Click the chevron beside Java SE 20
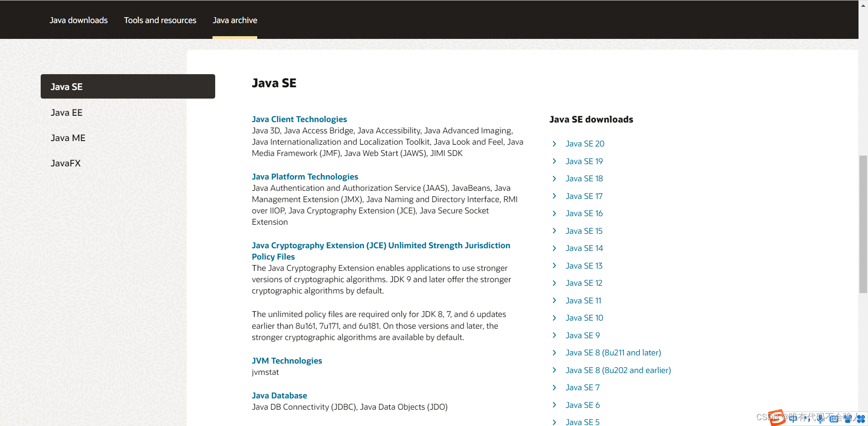 coord(554,144)
